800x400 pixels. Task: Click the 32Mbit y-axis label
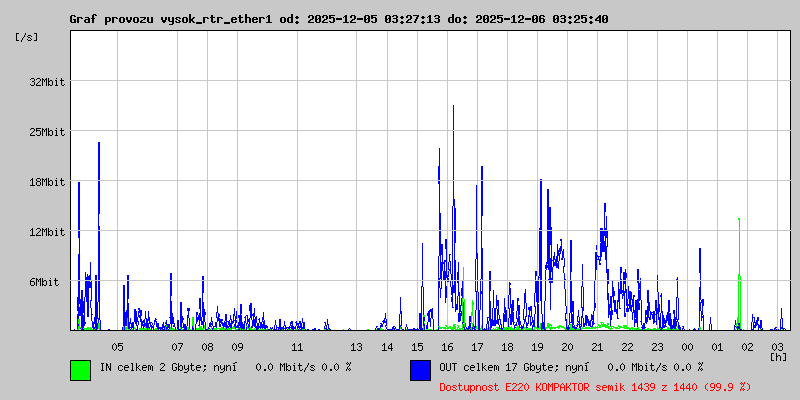click(x=47, y=82)
